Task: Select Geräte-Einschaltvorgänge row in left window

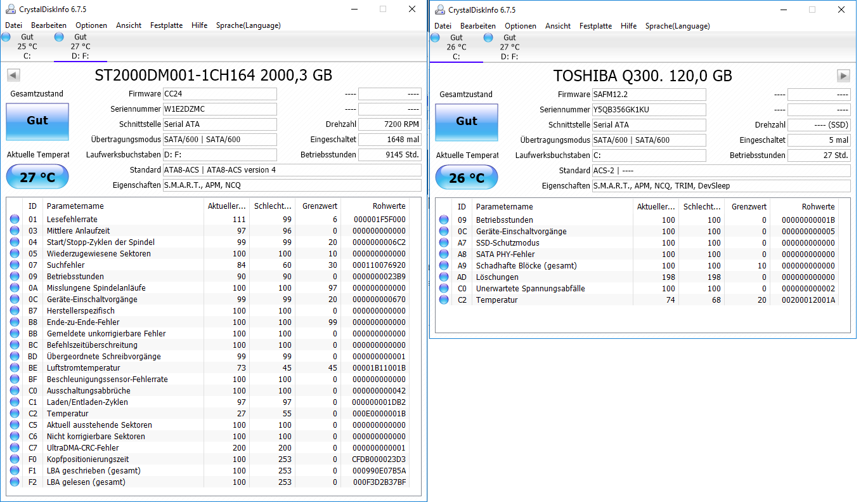Action: coord(208,300)
